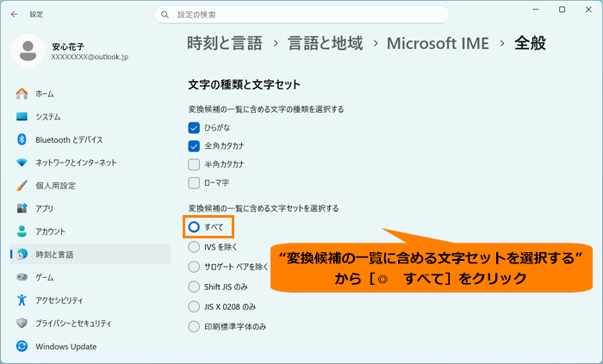Select 印刷標準字体のみ radio button
The image size is (603, 364).
[194, 326]
